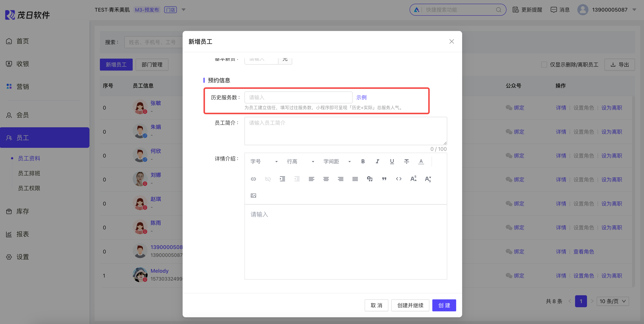Center-align text in editor toolbar
Screen dimensions: 644x324
(326, 179)
